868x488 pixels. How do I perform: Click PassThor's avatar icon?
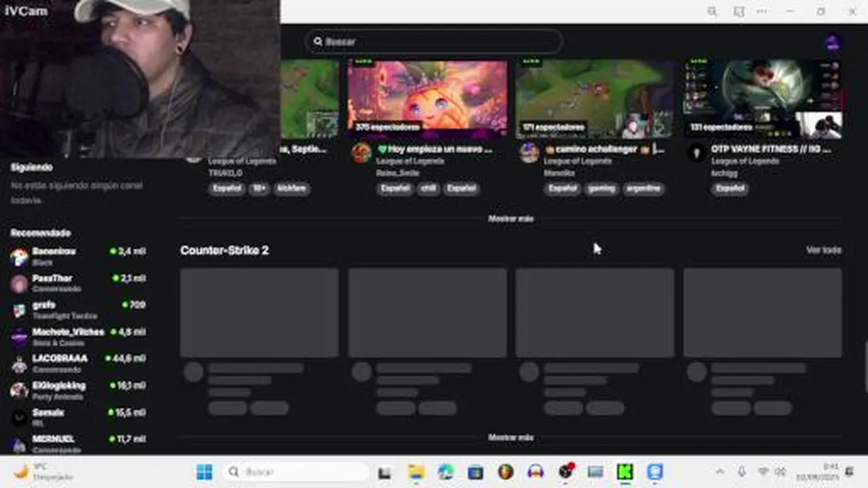tap(19, 284)
